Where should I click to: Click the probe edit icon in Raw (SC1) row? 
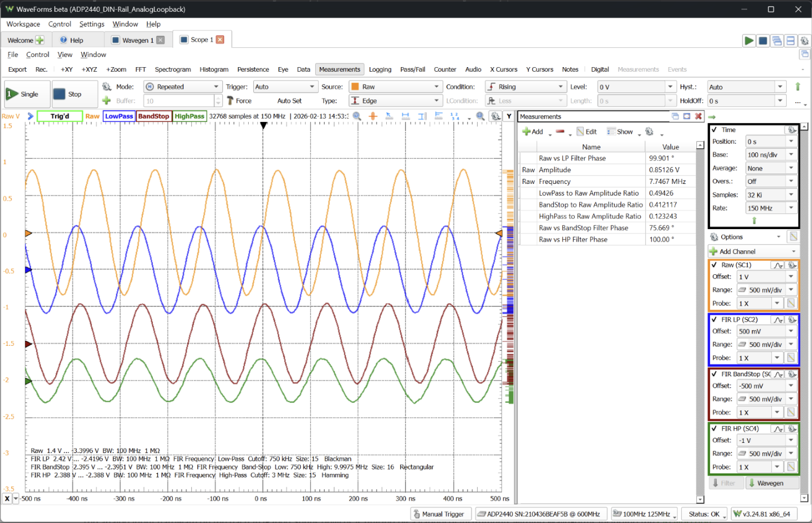click(x=791, y=304)
